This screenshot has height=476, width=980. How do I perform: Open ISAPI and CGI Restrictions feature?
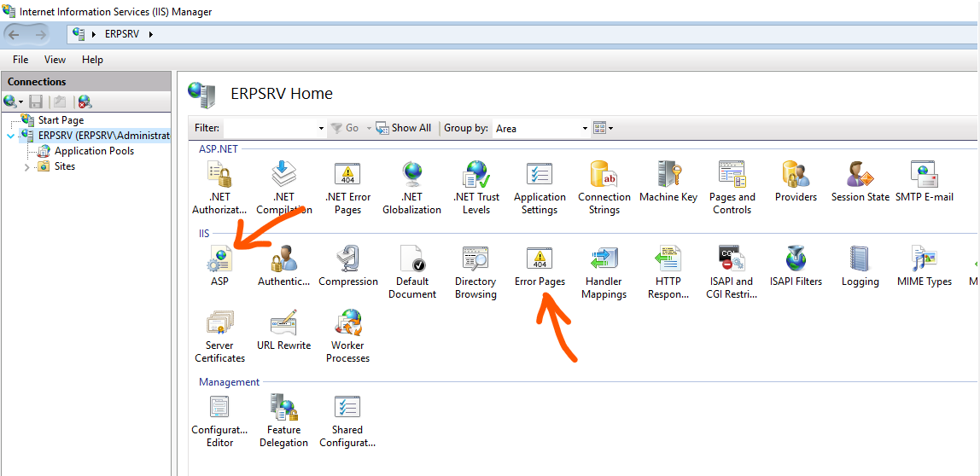732,273
